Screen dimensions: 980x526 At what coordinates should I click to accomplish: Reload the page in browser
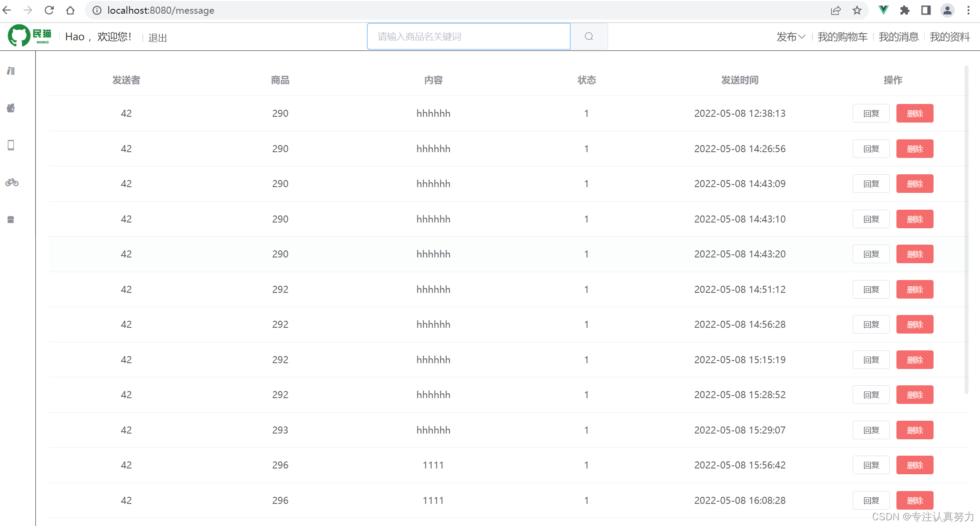tap(49, 10)
